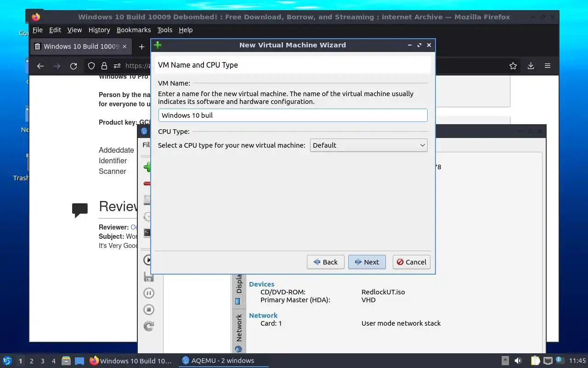Click the VM Name text field
This screenshot has height=368, width=588.
pos(293,115)
